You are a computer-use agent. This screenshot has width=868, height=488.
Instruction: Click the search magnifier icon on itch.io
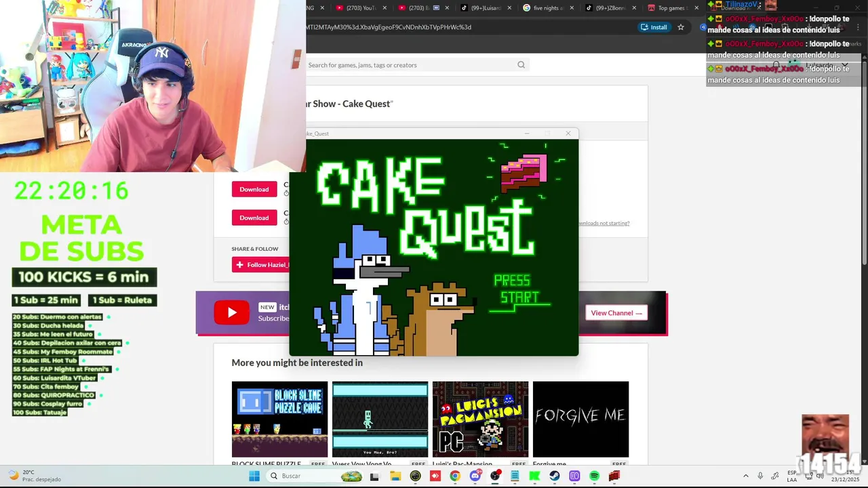pos(521,65)
